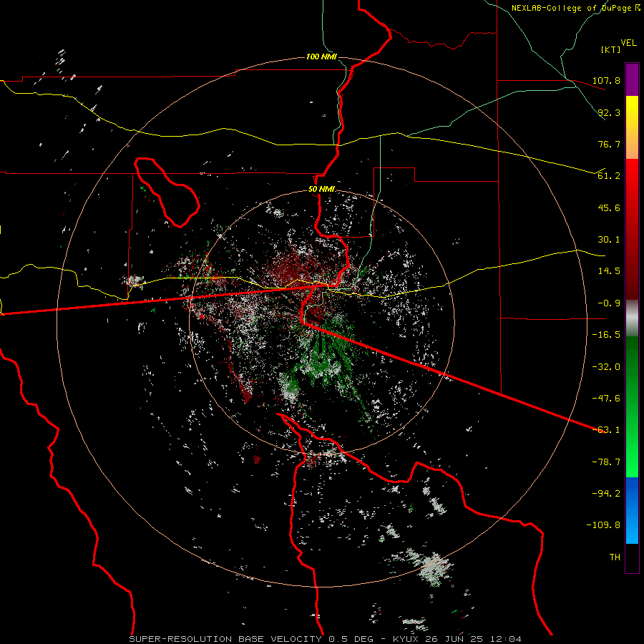
Task: Click the 30.1 scale value
Action: click(609, 240)
